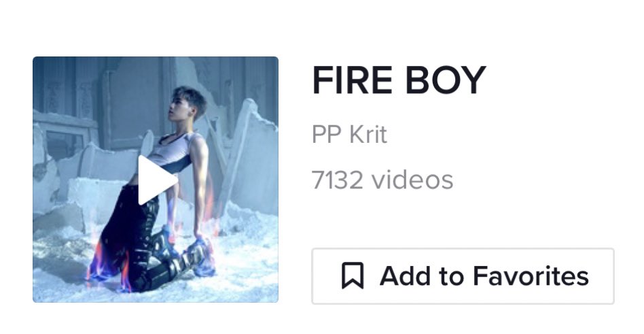Tap the FIRE BOY cover art thumbnail
644x334 pixels.
[156, 180]
